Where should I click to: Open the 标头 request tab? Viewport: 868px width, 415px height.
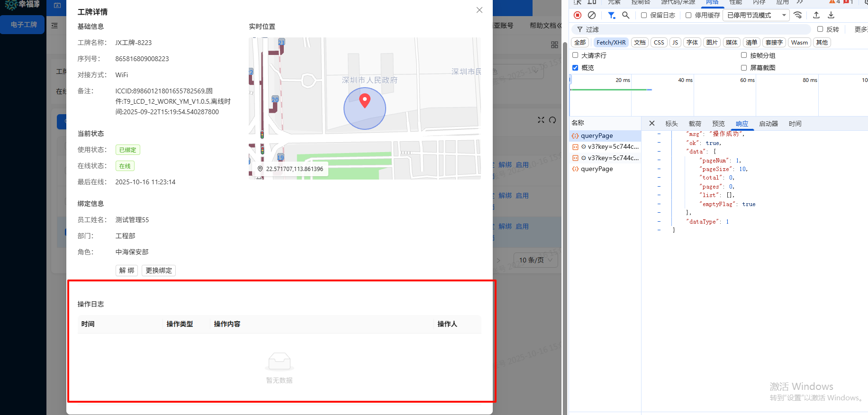click(671, 124)
